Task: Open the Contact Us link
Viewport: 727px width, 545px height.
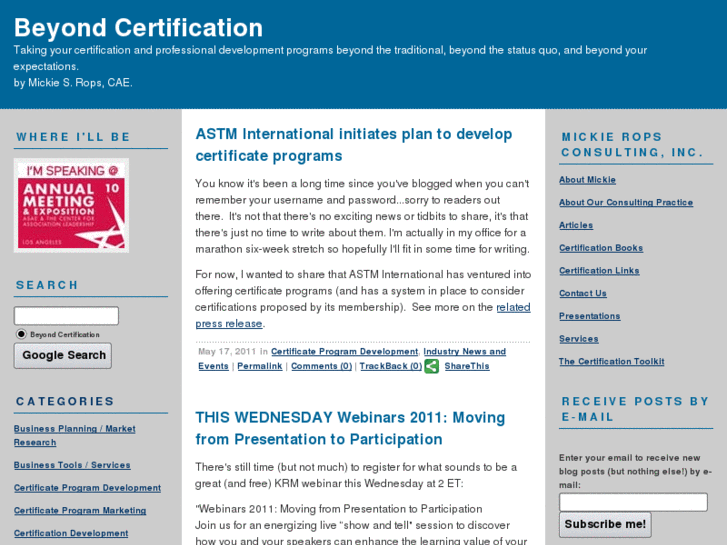Action: 583,293
